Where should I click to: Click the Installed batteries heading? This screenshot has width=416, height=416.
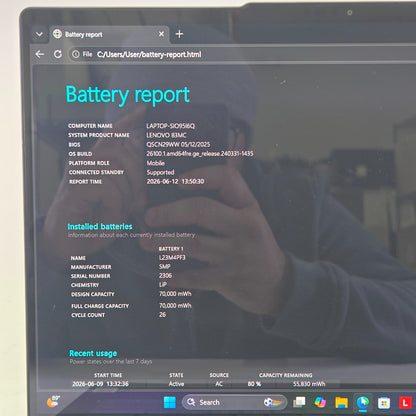click(100, 227)
